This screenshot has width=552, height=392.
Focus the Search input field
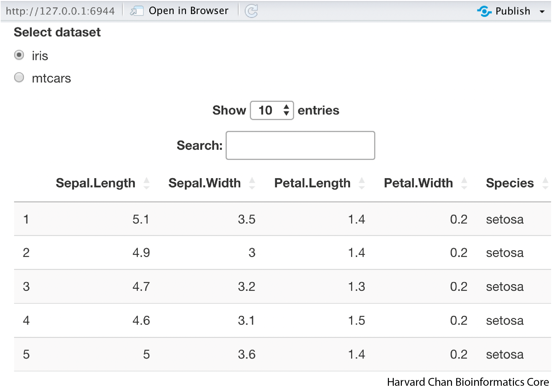(300, 146)
